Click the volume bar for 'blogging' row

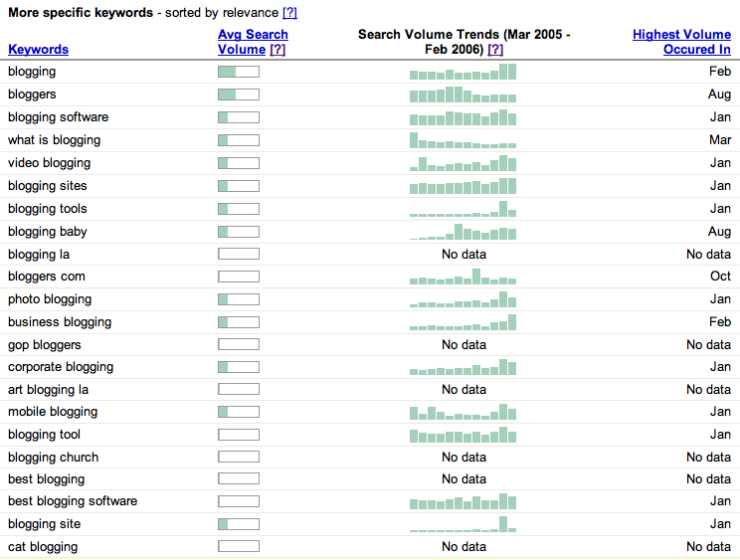[x=239, y=72]
